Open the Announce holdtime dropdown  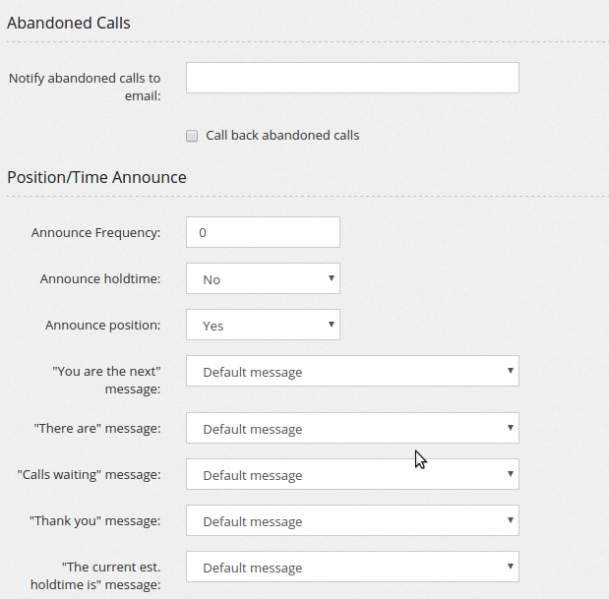coord(263,279)
